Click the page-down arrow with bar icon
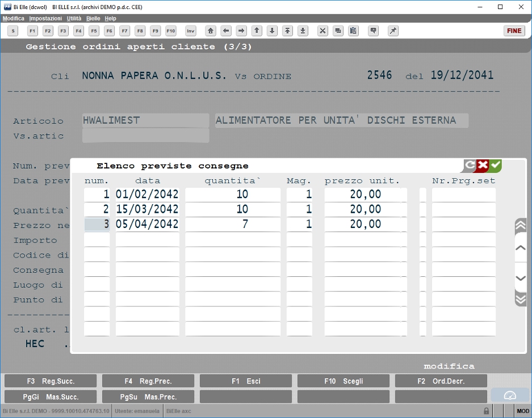Viewport: 532px width, 418px height. tap(303, 31)
